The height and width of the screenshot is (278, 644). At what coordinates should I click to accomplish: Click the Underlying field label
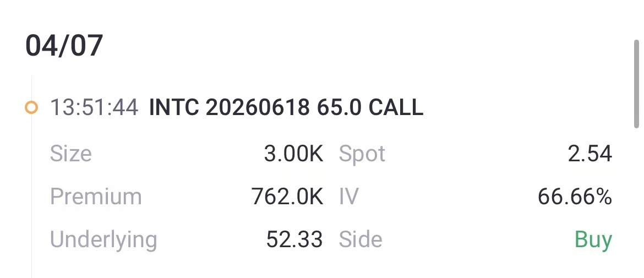(x=103, y=239)
